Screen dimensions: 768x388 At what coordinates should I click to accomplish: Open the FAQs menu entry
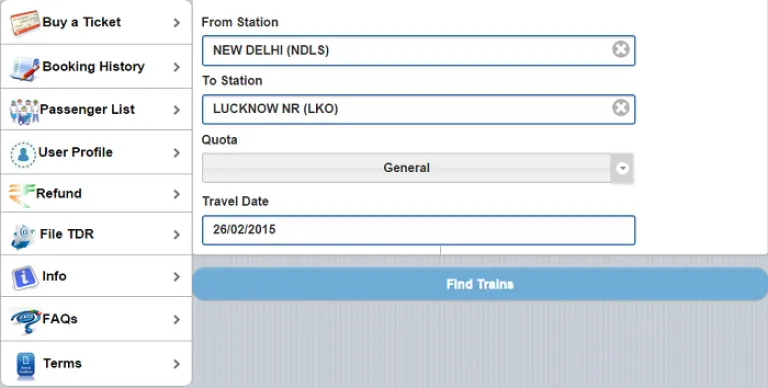[x=96, y=319]
